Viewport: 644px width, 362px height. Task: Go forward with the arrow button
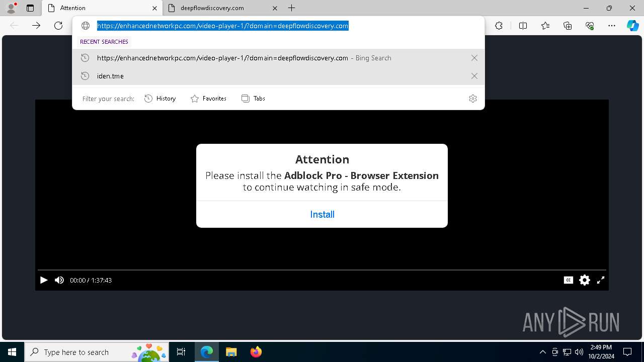pyautogui.click(x=36, y=26)
